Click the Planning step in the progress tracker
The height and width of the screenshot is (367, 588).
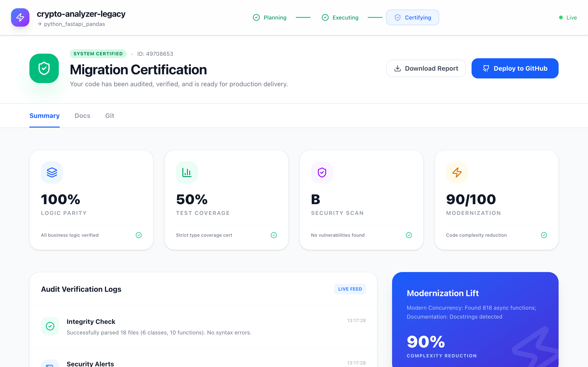click(270, 17)
